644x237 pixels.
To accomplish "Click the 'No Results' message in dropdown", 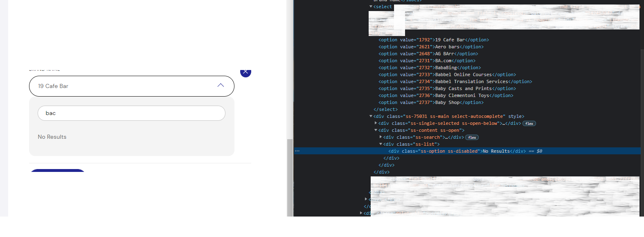I will (x=52, y=137).
